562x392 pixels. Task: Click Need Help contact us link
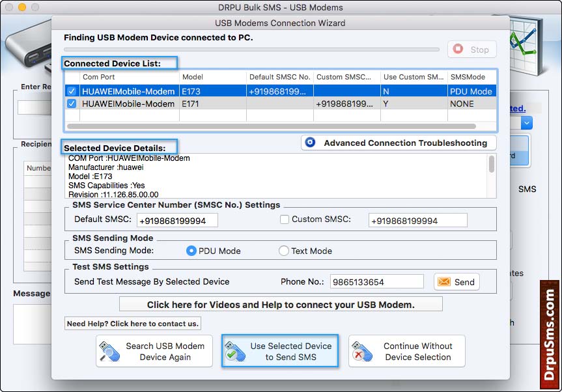pyautogui.click(x=133, y=324)
